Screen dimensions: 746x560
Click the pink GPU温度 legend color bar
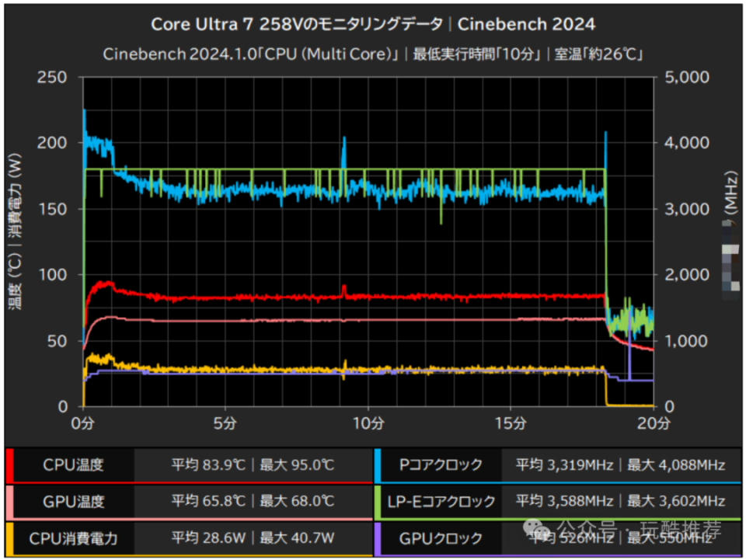click(x=9, y=502)
